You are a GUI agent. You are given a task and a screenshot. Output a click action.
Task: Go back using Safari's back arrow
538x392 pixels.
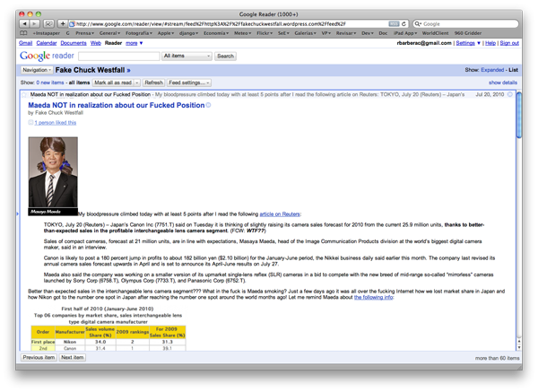(25, 23)
